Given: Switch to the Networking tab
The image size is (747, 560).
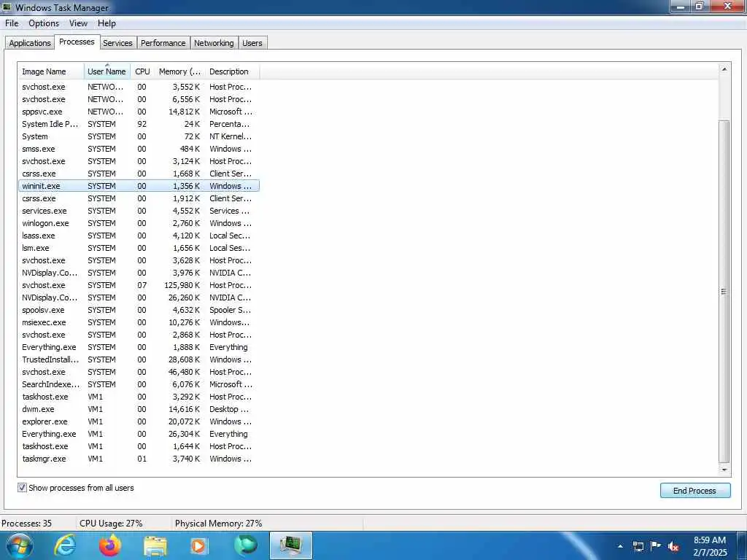Looking at the screenshot, I should [214, 43].
